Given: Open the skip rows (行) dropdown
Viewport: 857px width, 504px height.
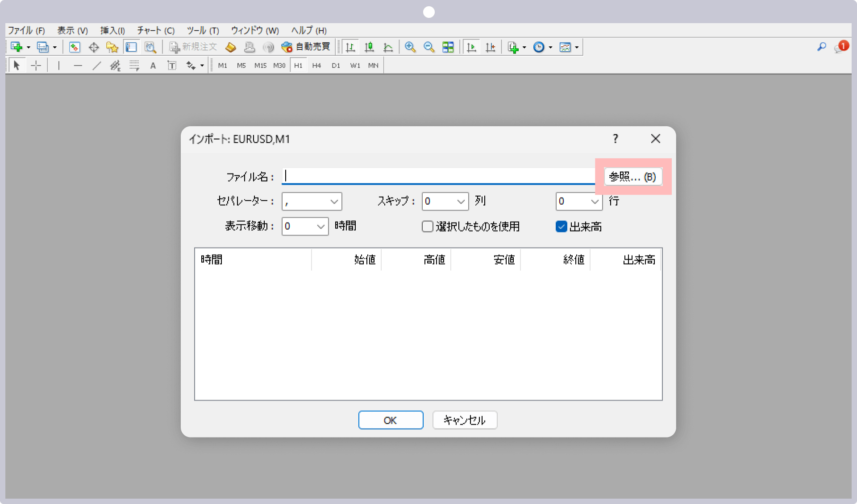Looking at the screenshot, I should (x=579, y=202).
